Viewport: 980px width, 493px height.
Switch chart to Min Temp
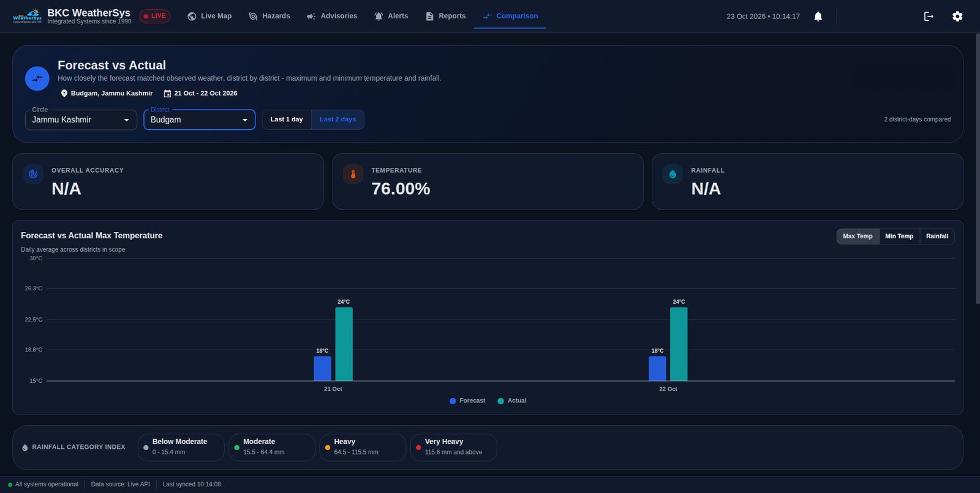(899, 236)
